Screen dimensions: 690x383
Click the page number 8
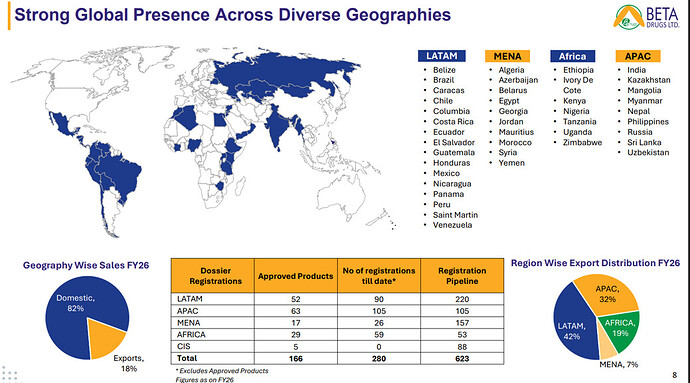point(675,375)
